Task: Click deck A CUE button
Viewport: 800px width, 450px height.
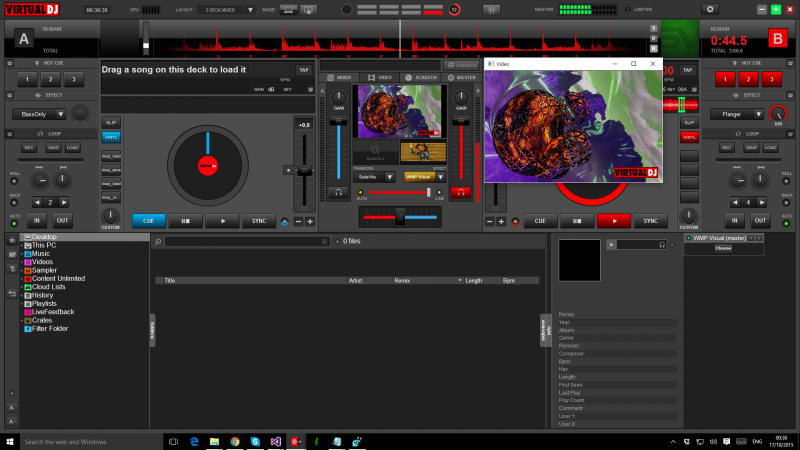Action: click(x=148, y=221)
